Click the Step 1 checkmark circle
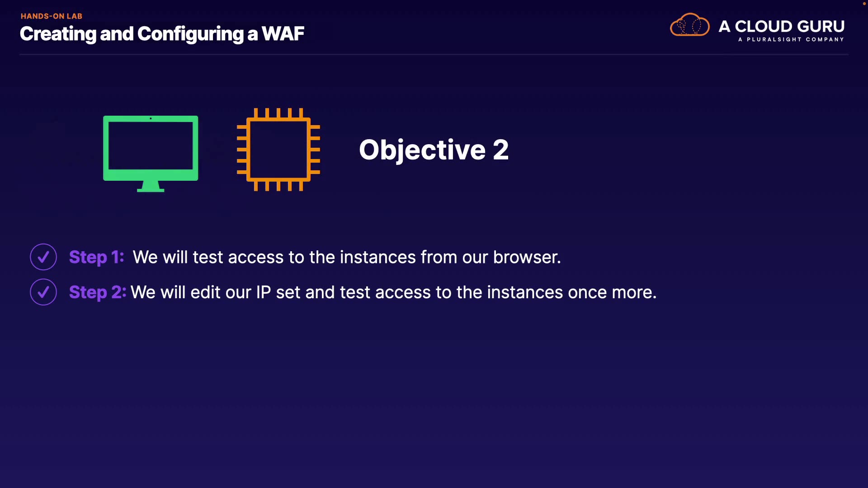Screen dimensions: 868x488 coord(43,257)
